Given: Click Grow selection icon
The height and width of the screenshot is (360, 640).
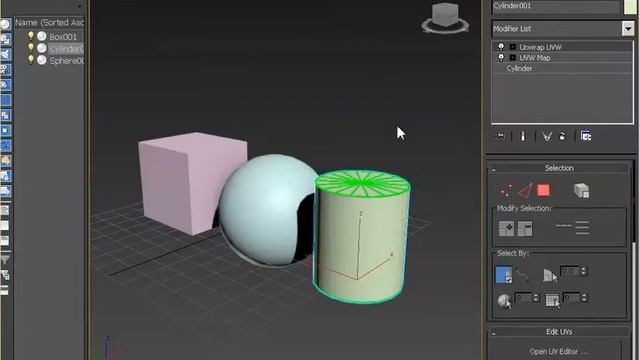Looking at the screenshot, I should pos(506,229).
